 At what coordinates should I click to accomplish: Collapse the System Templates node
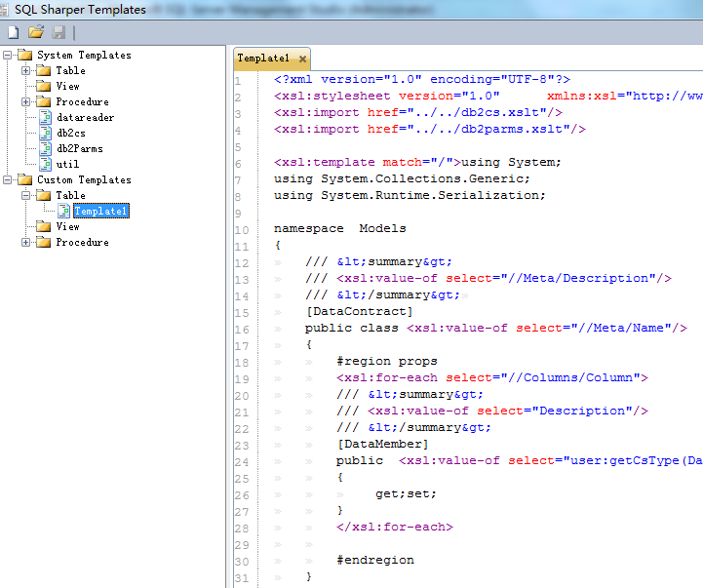[7, 56]
